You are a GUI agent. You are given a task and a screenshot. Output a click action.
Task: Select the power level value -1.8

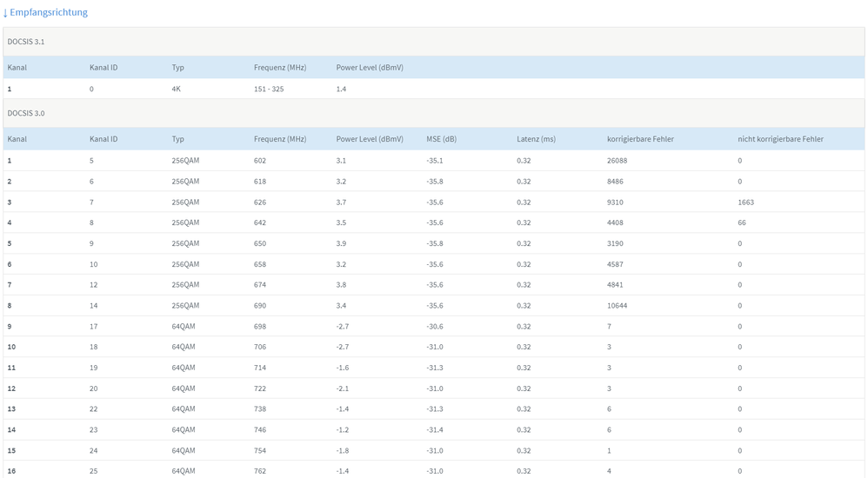343,450
